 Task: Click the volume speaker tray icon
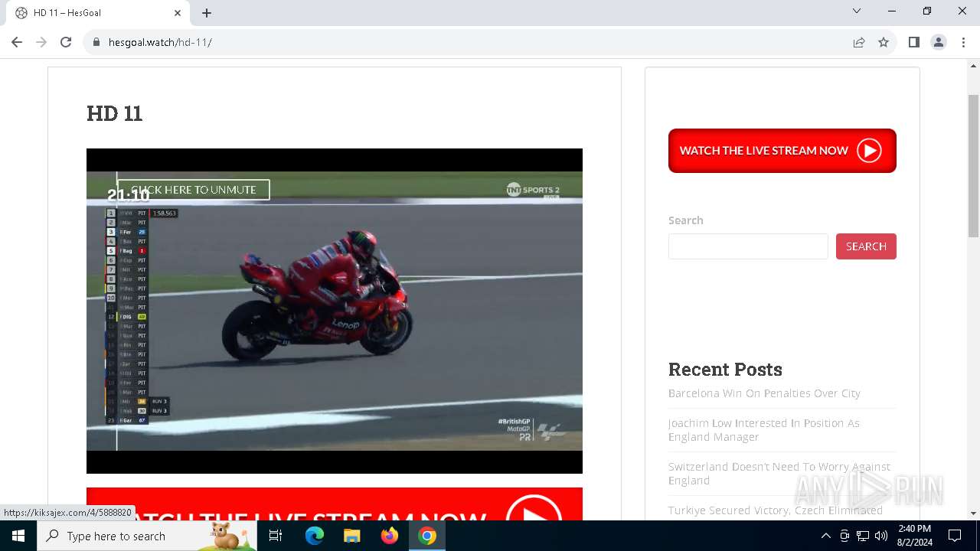pyautogui.click(x=881, y=536)
